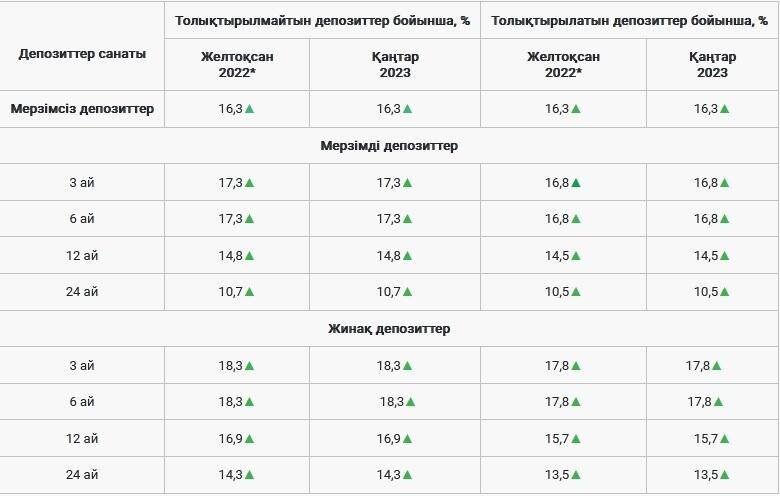Click the arrow beside 15,7 under Желтоқсан 2022
The height and width of the screenshot is (496, 780).
point(576,438)
